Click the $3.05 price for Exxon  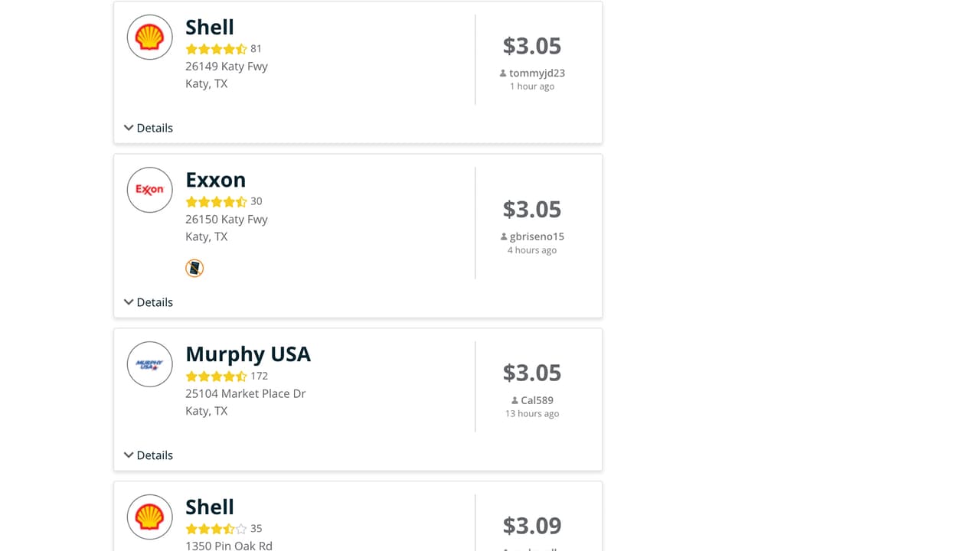532,210
